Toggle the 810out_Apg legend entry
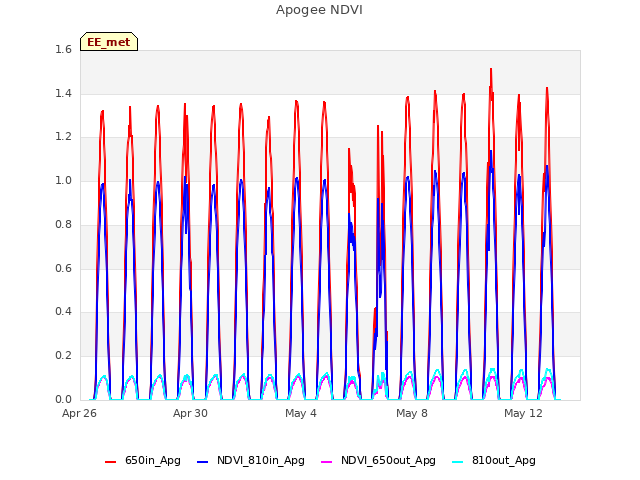The height and width of the screenshot is (480, 640). coord(494,460)
